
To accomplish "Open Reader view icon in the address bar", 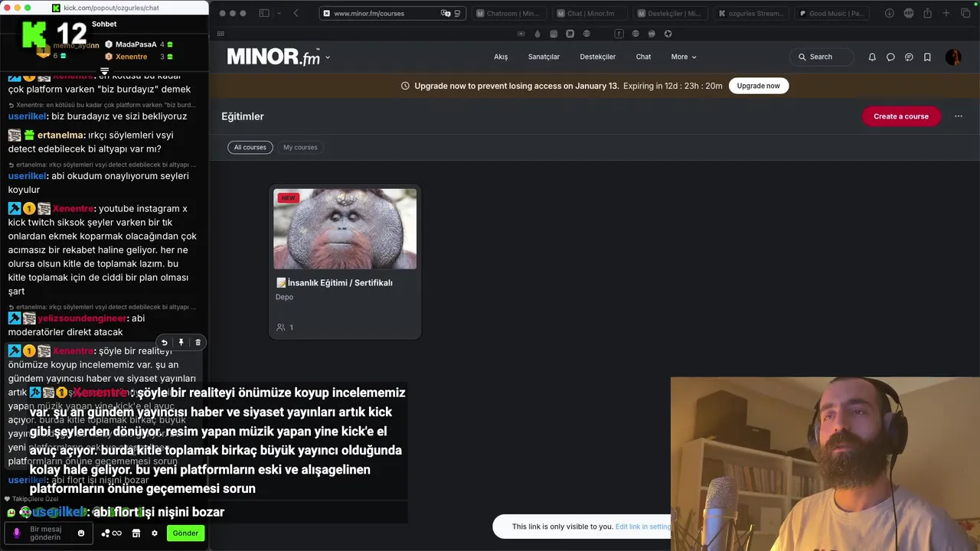I will [x=457, y=13].
